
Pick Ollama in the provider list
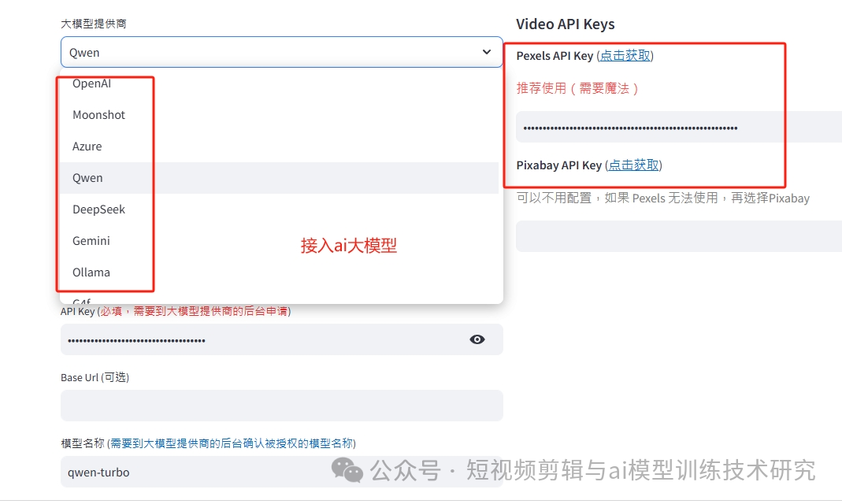pyautogui.click(x=279, y=272)
